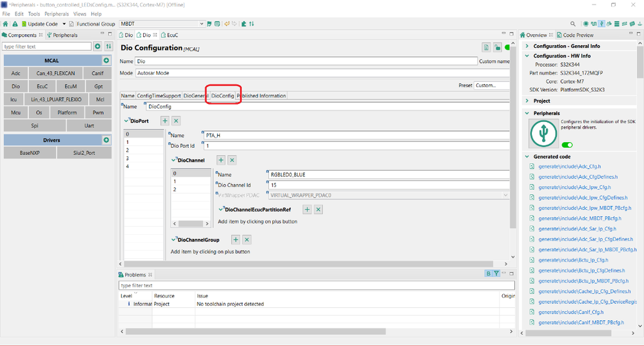Remove a DioChannelGroup item

[247, 239]
